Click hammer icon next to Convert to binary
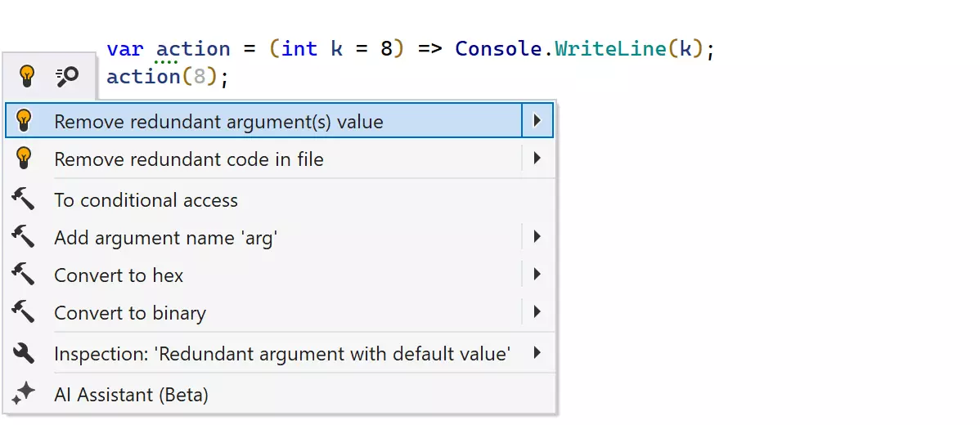 (24, 312)
